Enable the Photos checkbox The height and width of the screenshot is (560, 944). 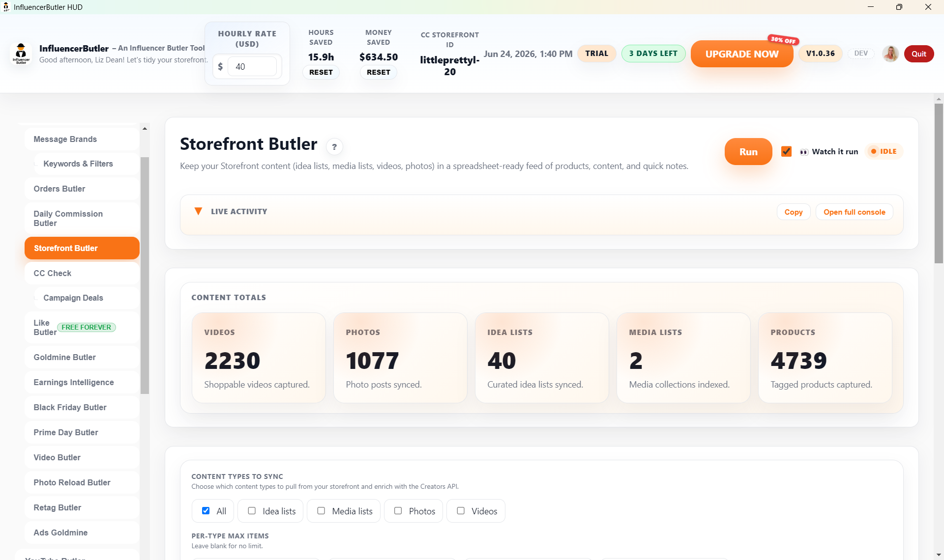[398, 511]
